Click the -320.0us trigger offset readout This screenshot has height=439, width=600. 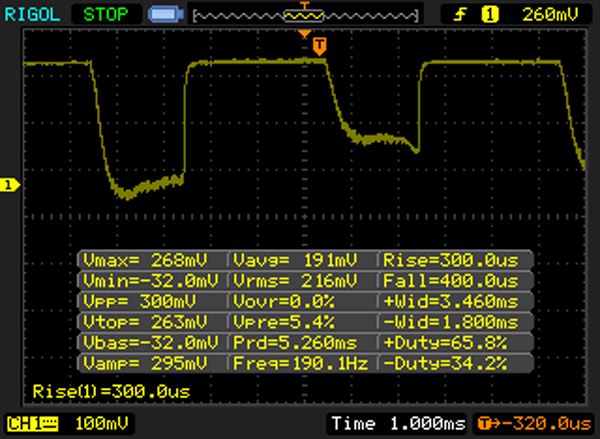(535, 424)
